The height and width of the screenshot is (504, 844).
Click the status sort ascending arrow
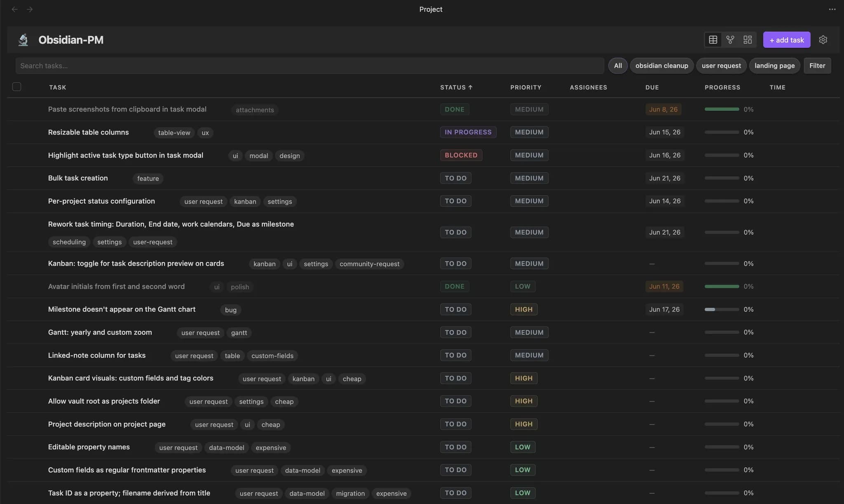470,87
